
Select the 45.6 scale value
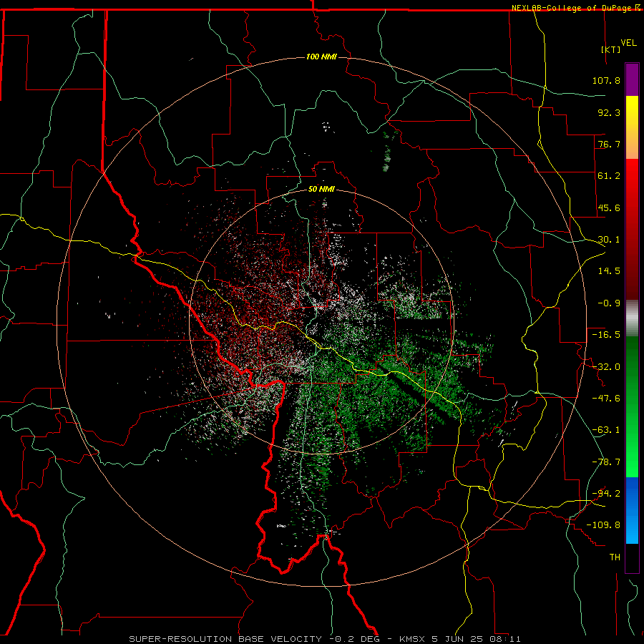609,208
